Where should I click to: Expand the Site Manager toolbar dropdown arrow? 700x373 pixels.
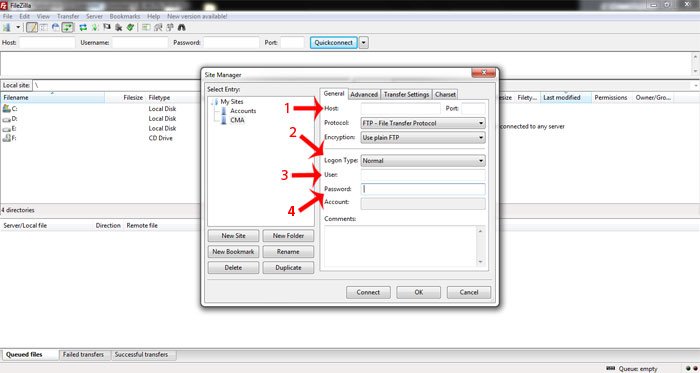(x=18, y=28)
